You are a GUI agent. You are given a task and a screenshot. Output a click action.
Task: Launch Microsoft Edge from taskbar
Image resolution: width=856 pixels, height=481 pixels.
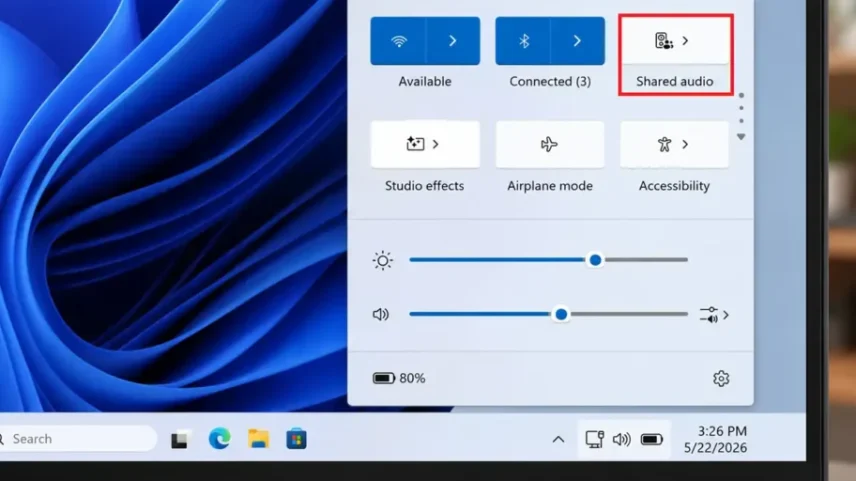[x=219, y=439]
